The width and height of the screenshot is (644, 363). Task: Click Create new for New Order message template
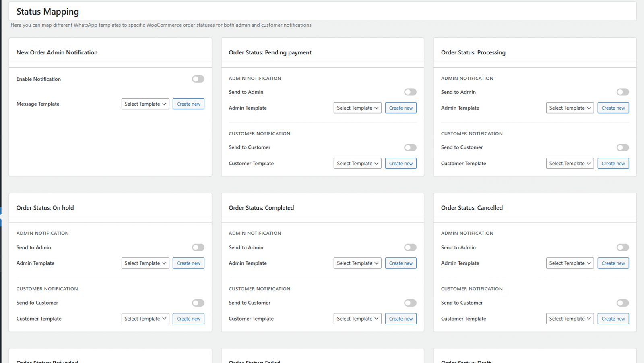(x=188, y=104)
